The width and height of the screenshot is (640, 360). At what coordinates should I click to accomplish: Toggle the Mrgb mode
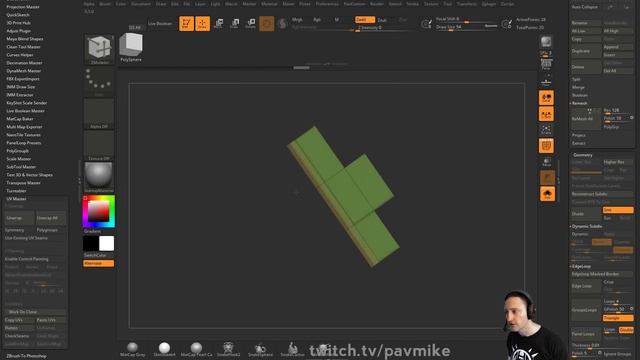pos(297,20)
